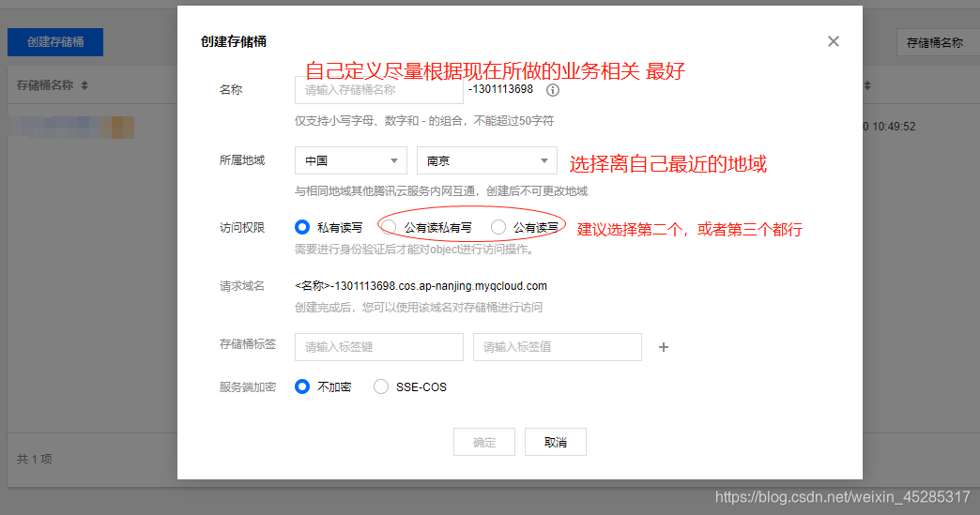Focus the bucket name input field
This screenshot has width=980, height=515.
click(378, 90)
